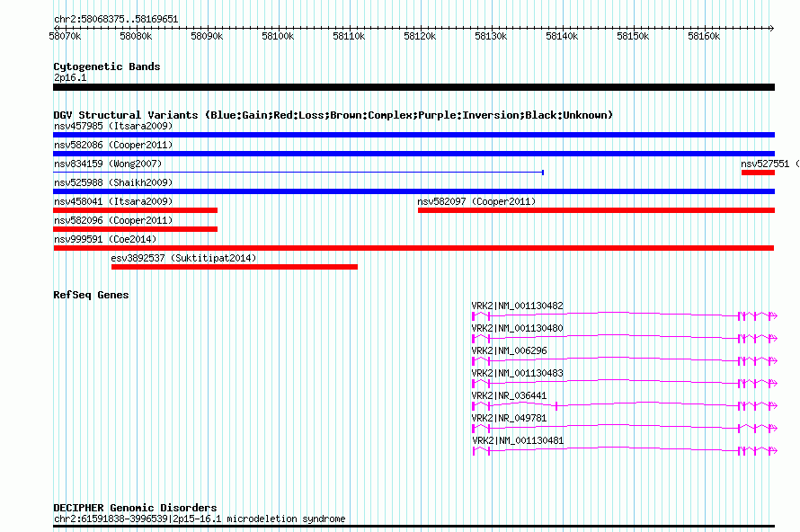This screenshot has height=532, width=800.
Task: Open variant nsv582096 (Cooper2011) label
Action: pos(113,220)
